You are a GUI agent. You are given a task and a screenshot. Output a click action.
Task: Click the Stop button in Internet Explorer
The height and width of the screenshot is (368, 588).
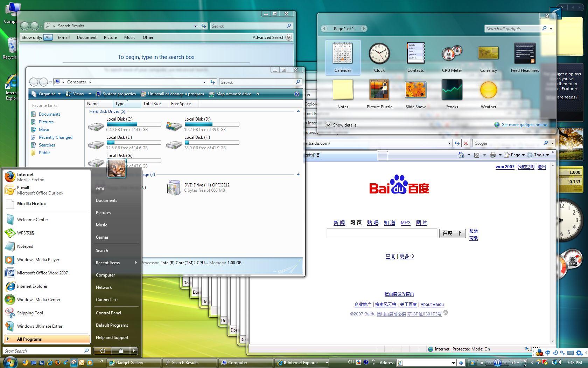point(466,143)
